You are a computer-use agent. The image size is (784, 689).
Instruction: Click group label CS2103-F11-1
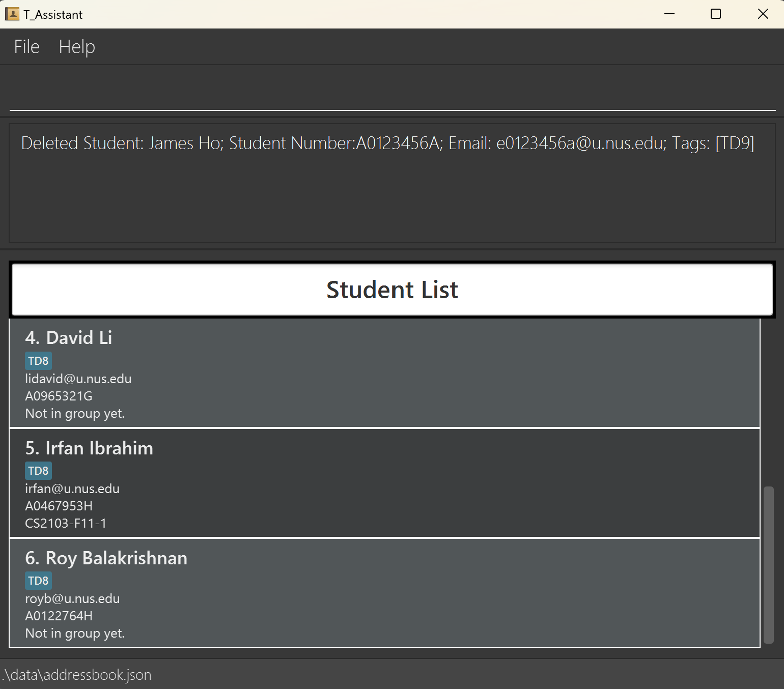tap(66, 524)
